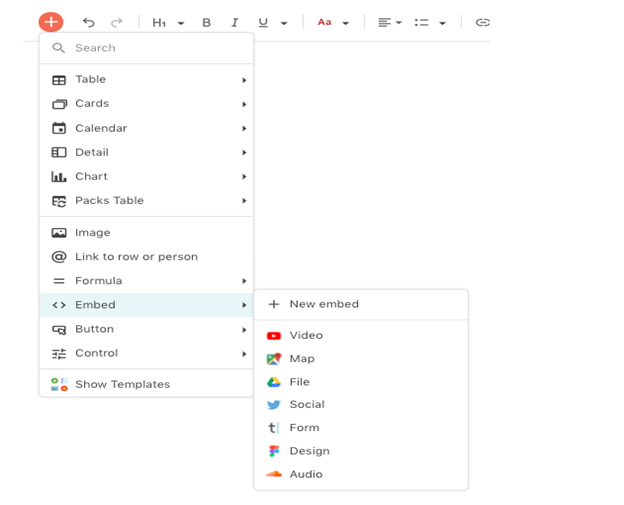624x505 pixels.
Task: Expand the Cards submenu arrow
Action: pos(244,104)
